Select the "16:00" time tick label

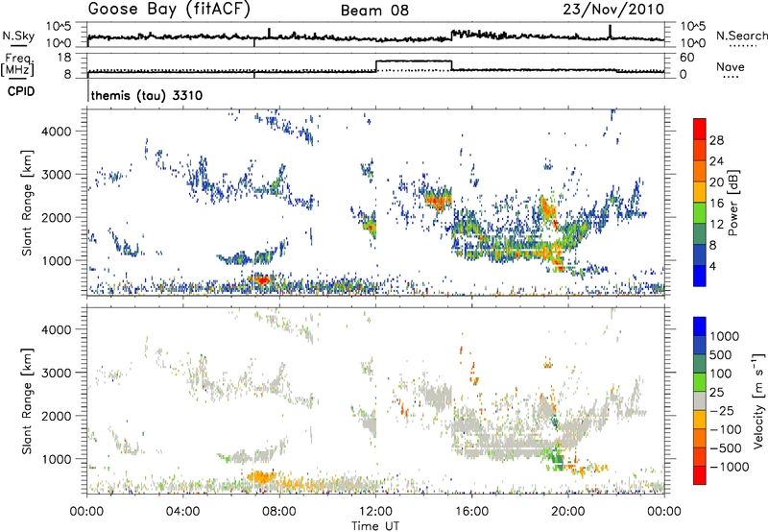(471, 512)
